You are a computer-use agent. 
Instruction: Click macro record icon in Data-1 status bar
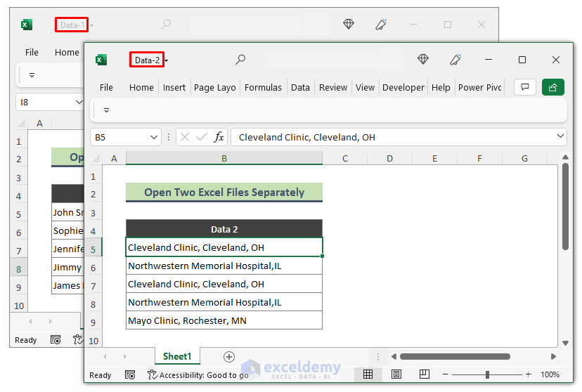point(56,340)
